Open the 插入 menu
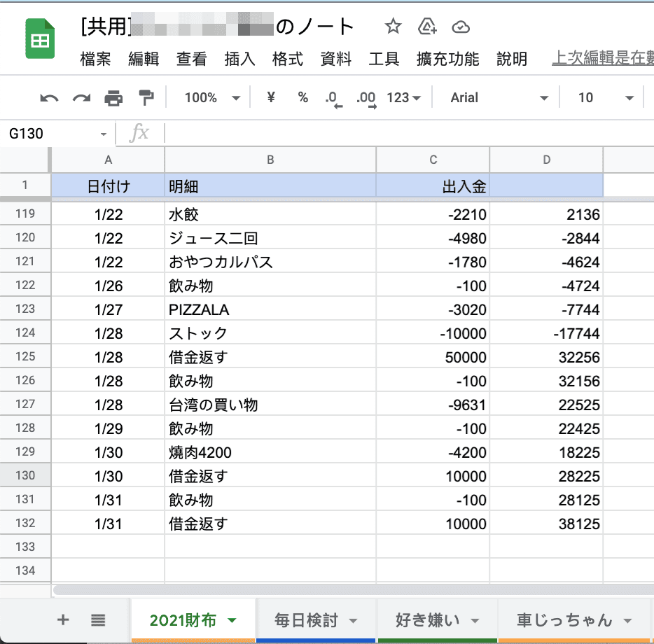This screenshot has width=654, height=644. pos(240,59)
